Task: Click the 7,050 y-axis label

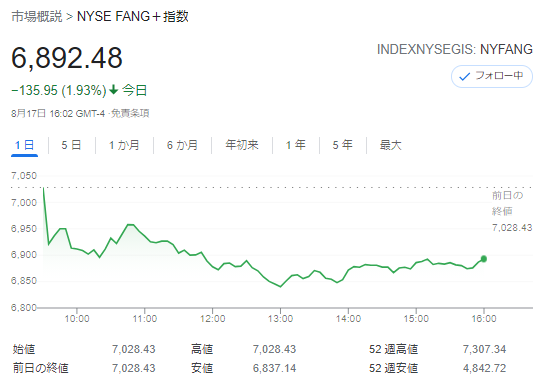Action: pyautogui.click(x=24, y=175)
